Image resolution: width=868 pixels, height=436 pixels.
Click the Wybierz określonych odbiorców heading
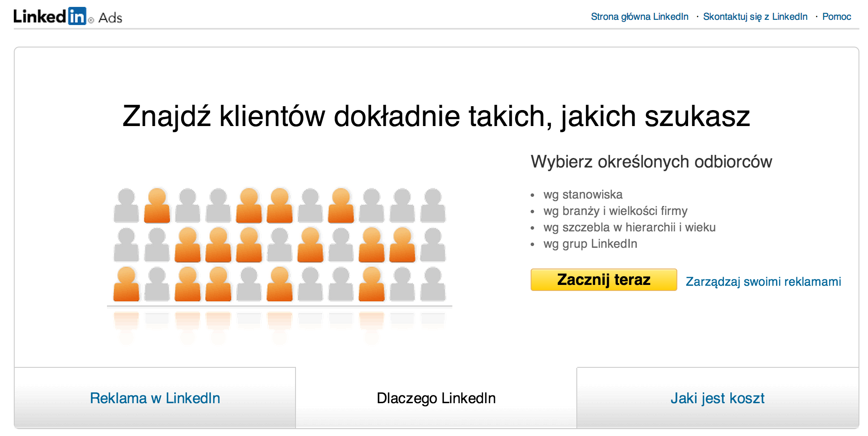[x=651, y=162]
